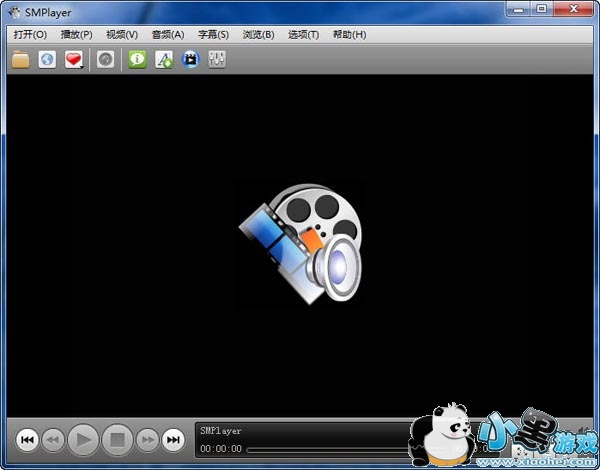Click the grayed screenshot toolbar icon
The width and height of the screenshot is (600, 470).
click(x=106, y=60)
